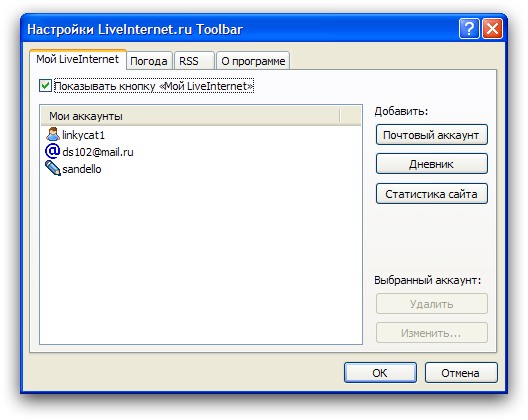Select the Мой LiveInternet tab

tap(78, 59)
